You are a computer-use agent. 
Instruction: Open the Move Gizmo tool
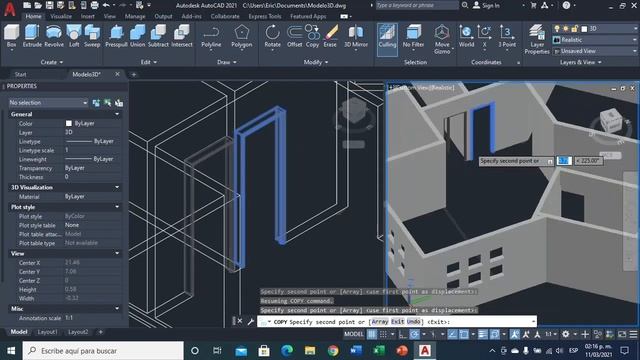pyautogui.click(x=442, y=39)
